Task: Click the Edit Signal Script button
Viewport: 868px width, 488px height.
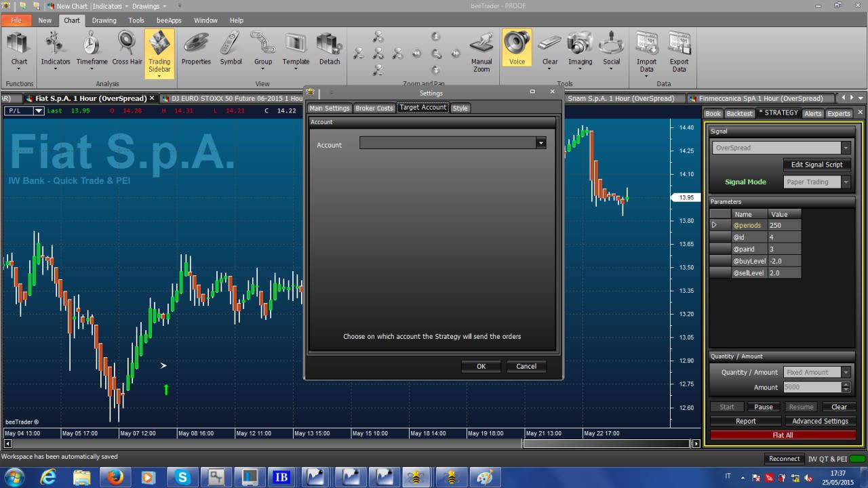Action: click(x=816, y=165)
